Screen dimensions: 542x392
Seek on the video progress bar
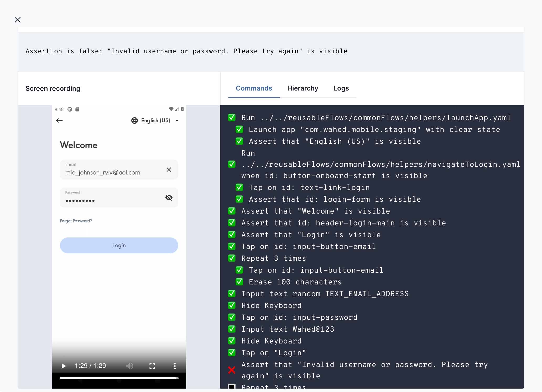click(x=119, y=378)
